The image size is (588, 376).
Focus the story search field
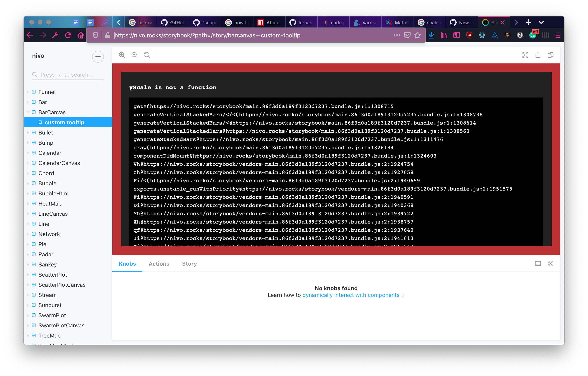[x=68, y=75]
